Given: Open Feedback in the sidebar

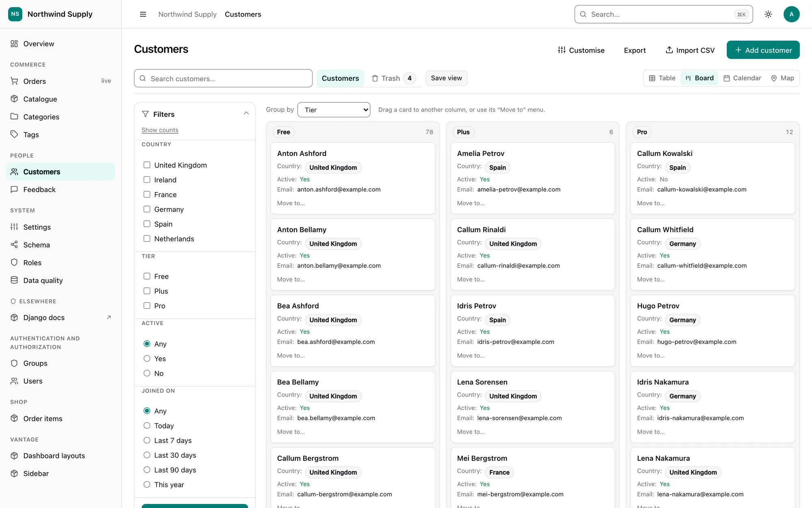Looking at the screenshot, I should coord(60,189).
